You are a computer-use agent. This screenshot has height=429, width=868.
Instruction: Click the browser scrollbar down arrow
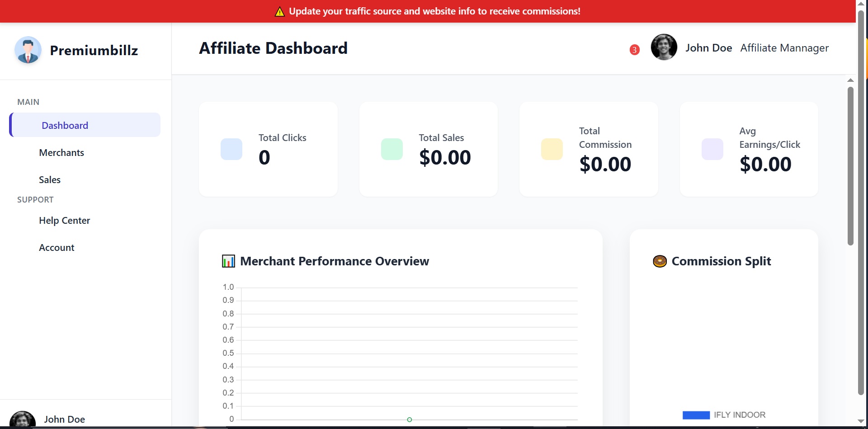click(x=861, y=421)
